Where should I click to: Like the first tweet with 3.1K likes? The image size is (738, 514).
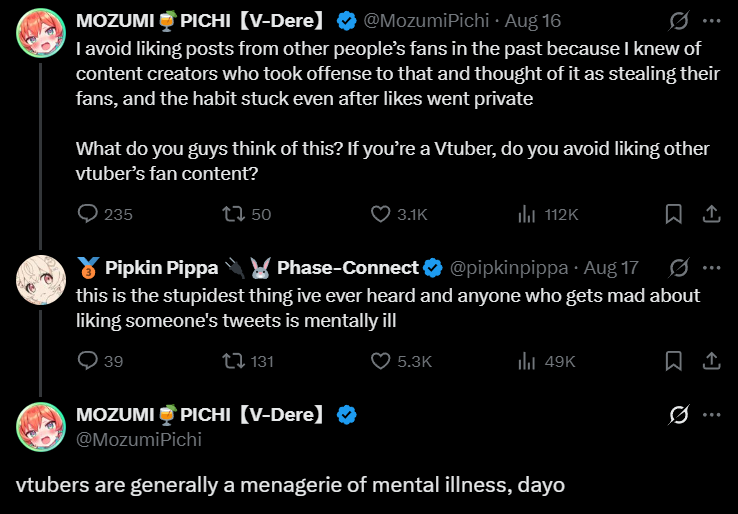coord(399,215)
